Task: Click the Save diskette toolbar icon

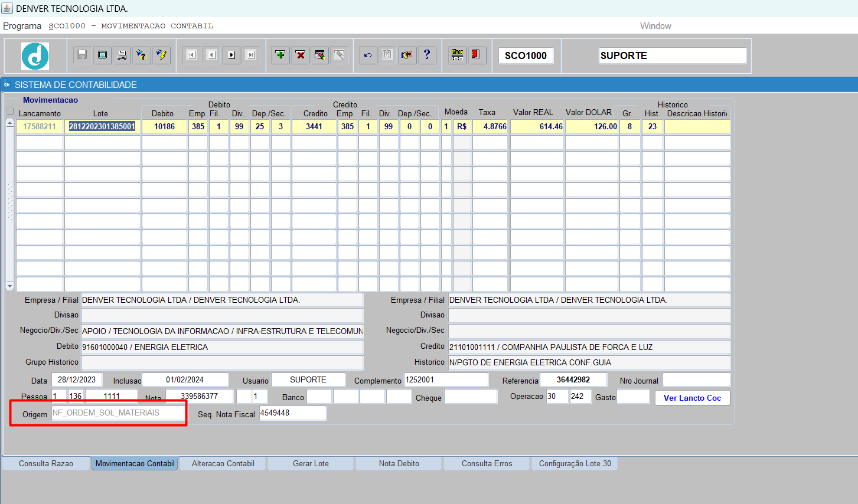Action: tap(82, 55)
